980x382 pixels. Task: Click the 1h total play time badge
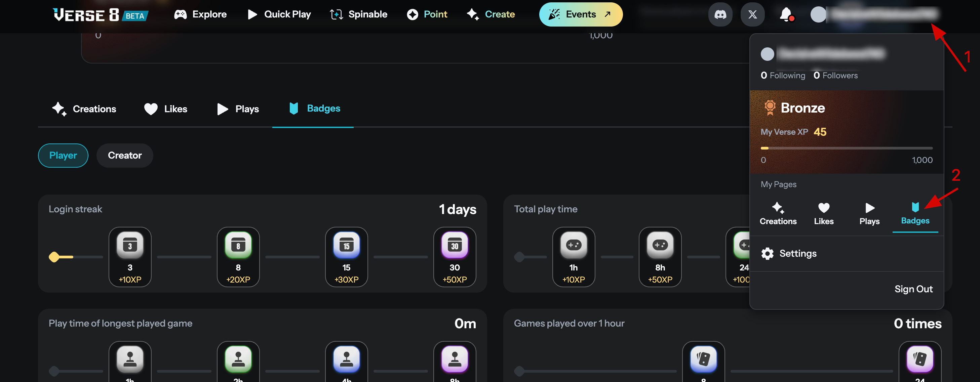[x=573, y=257]
